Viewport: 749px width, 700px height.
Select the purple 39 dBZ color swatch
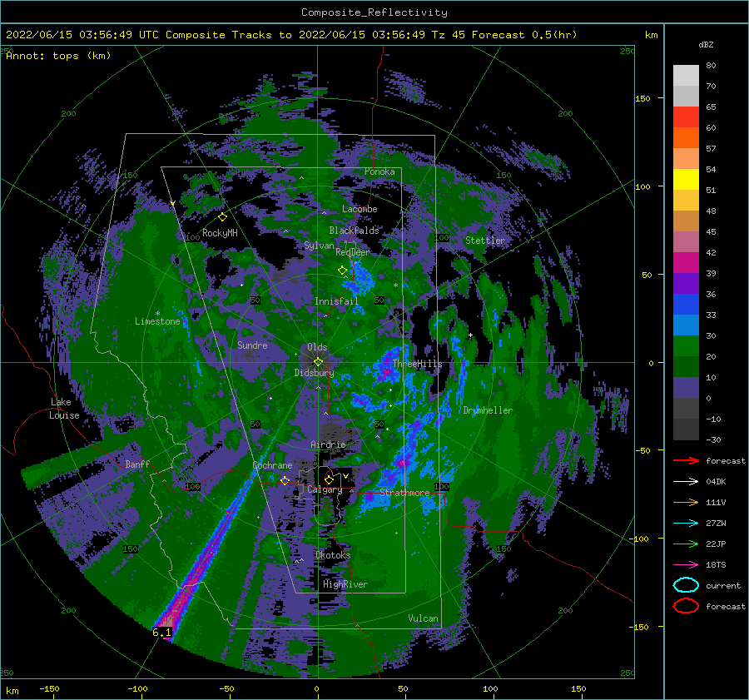click(x=686, y=283)
